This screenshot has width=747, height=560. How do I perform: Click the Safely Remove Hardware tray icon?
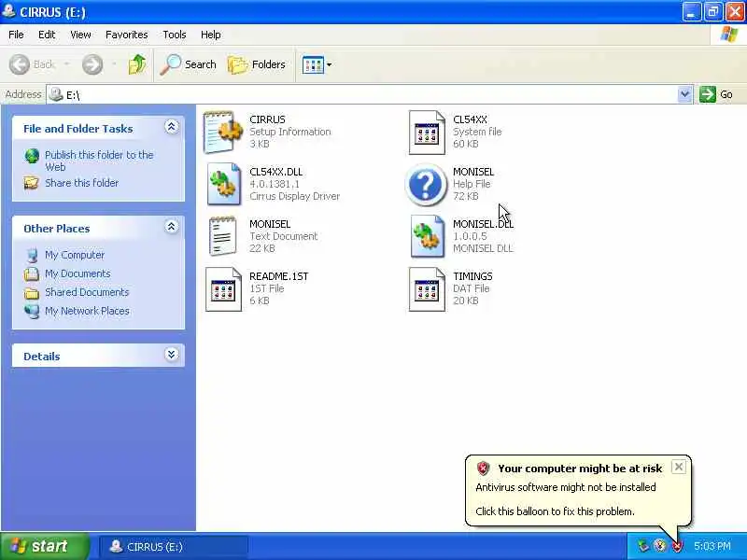[643, 546]
